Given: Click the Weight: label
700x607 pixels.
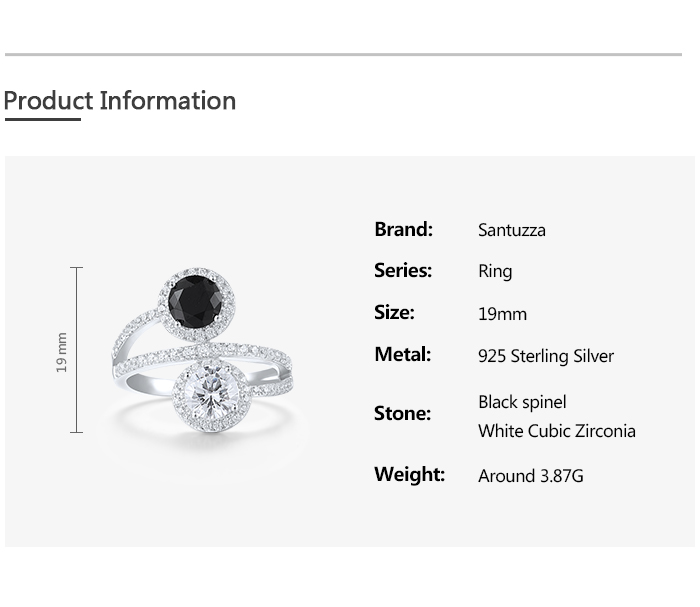Looking at the screenshot, I should pos(409,474).
